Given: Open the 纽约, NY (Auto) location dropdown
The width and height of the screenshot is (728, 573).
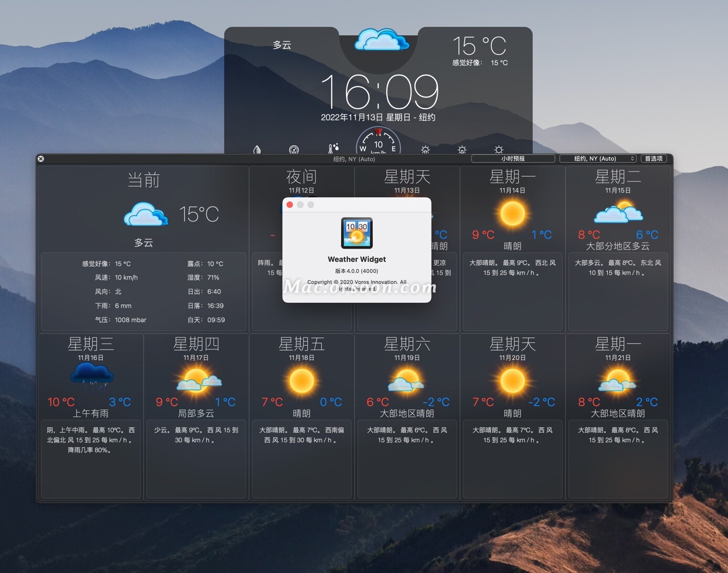Looking at the screenshot, I should [598, 158].
